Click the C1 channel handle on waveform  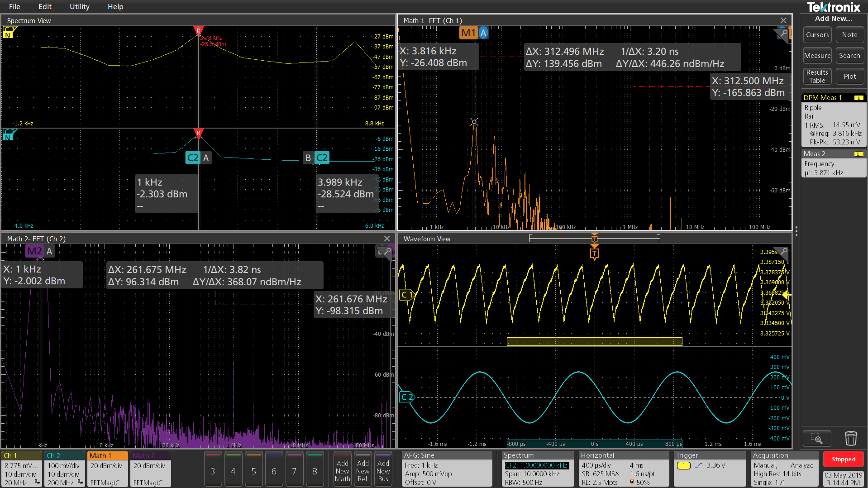406,295
